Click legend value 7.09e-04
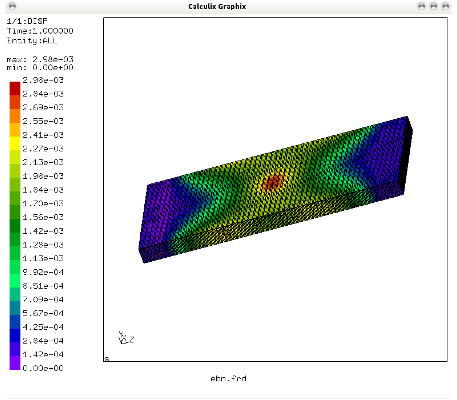This screenshot has height=400, width=457. click(x=43, y=299)
